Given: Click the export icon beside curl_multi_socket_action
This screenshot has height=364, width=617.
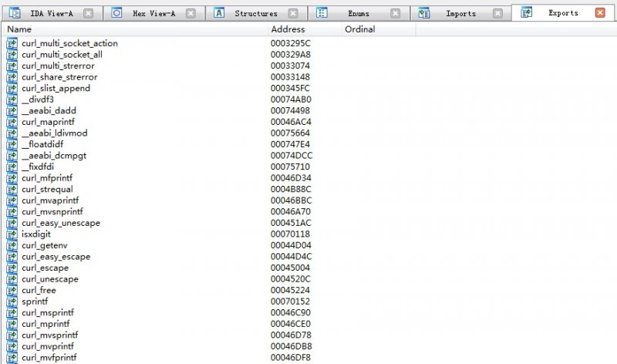Looking at the screenshot, I should click(x=12, y=43).
